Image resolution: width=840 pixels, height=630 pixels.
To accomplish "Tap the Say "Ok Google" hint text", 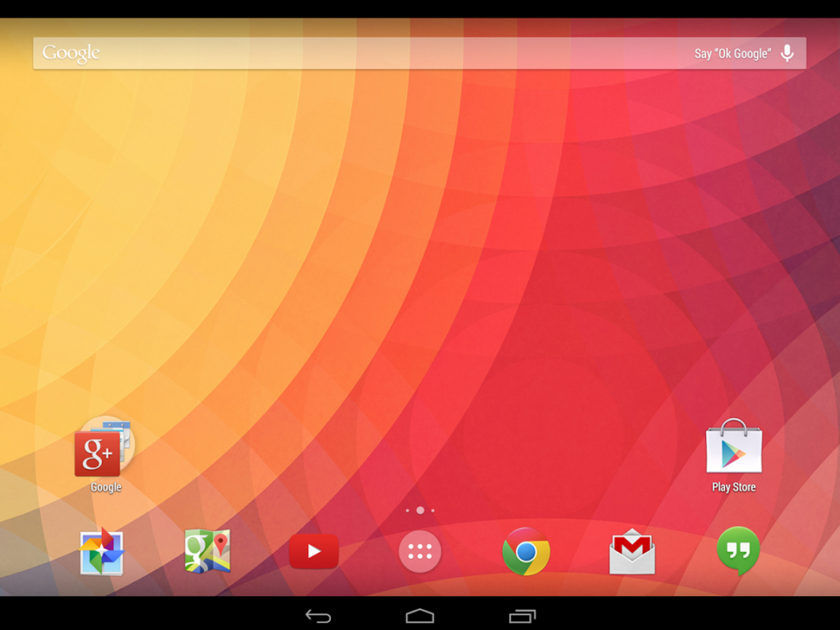I will click(x=732, y=54).
